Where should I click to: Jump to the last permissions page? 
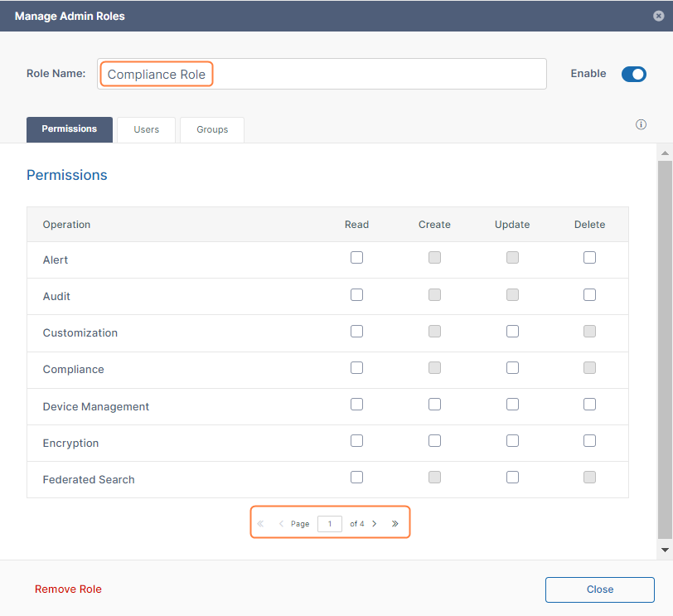click(x=395, y=524)
